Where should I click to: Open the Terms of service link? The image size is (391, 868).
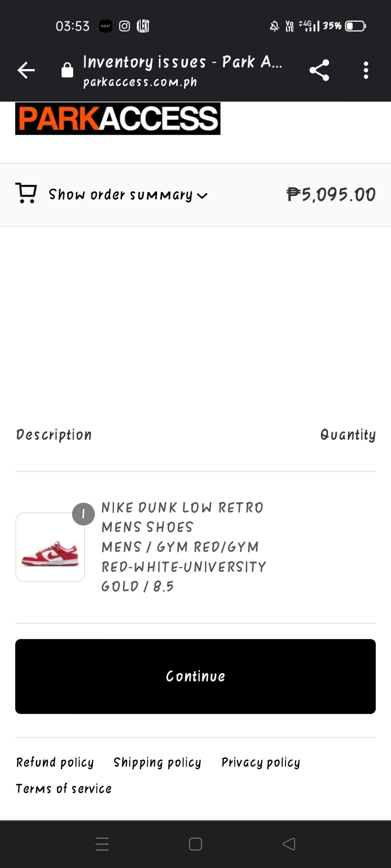coord(64,788)
